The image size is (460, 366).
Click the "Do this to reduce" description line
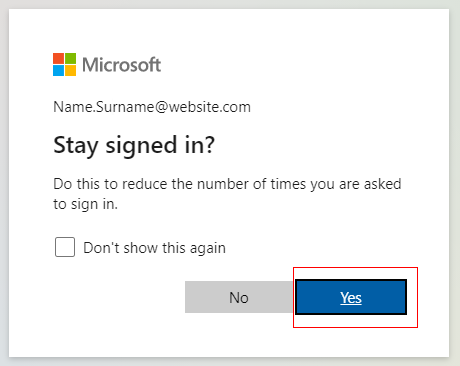click(227, 184)
